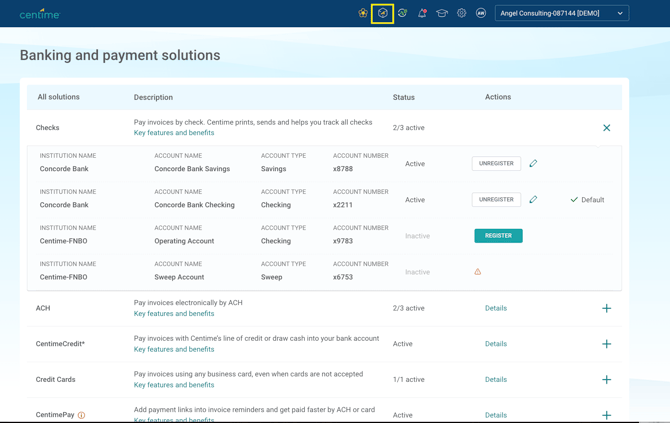Click the Credit Cards 1/1 active status

(408, 379)
